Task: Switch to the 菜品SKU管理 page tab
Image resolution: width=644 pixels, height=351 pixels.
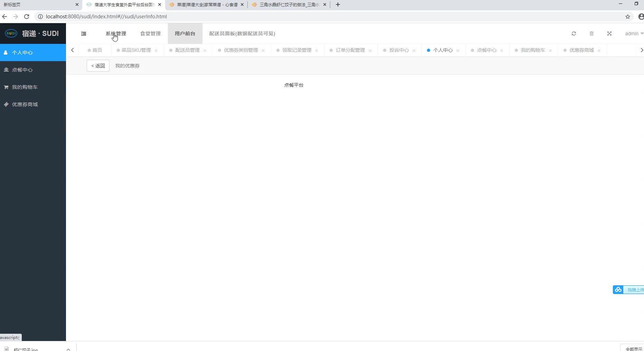Action: click(x=136, y=50)
